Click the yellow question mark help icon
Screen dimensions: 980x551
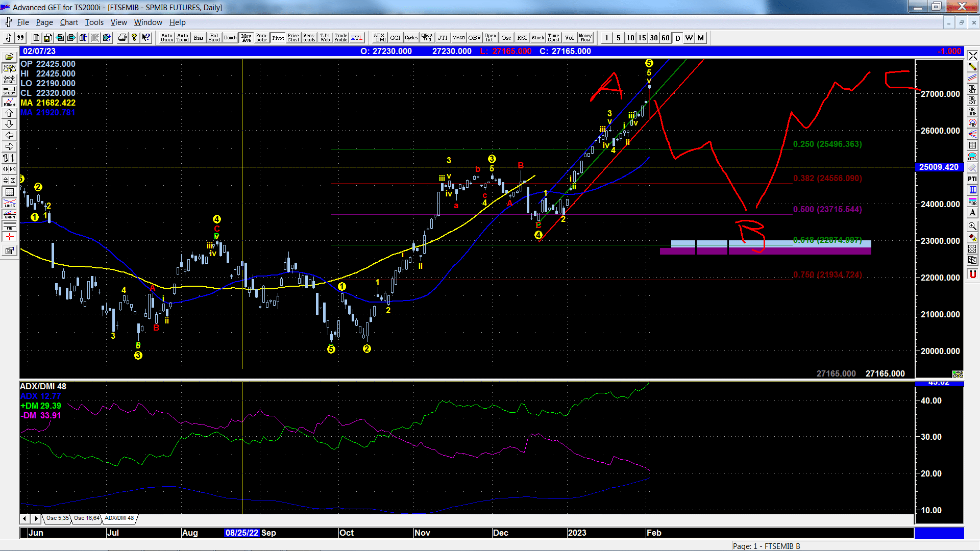pyautogui.click(x=134, y=38)
